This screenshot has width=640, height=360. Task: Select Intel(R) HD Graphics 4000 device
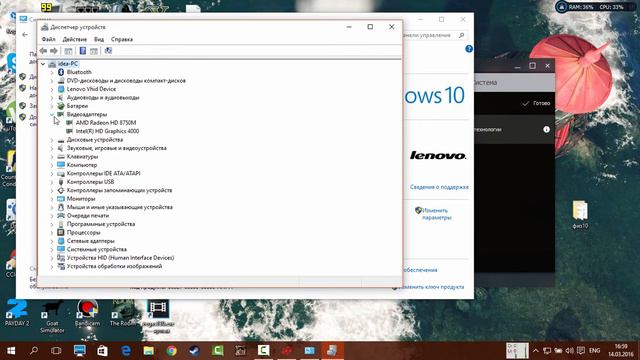coord(107,131)
